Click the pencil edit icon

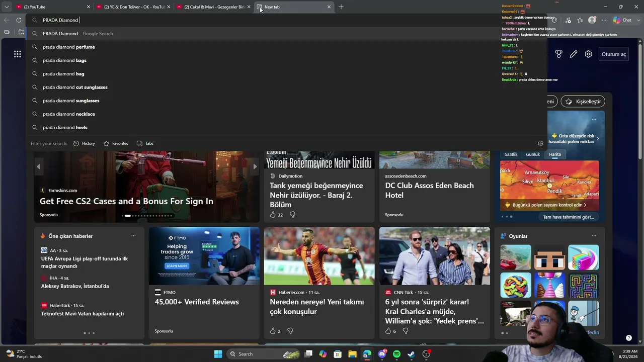click(574, 54)
